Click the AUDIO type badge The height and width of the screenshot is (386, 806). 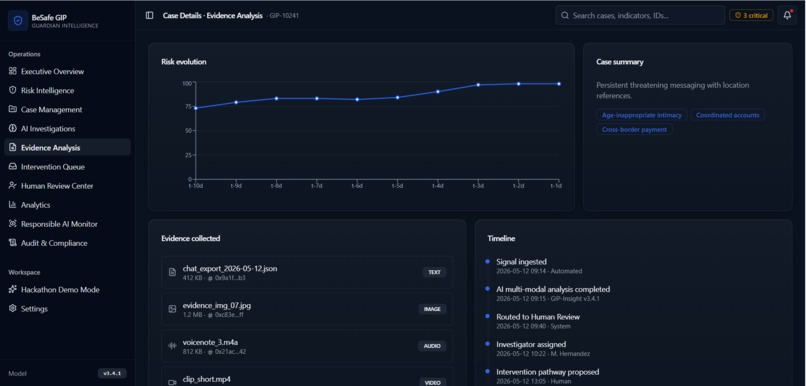(432, 346)
